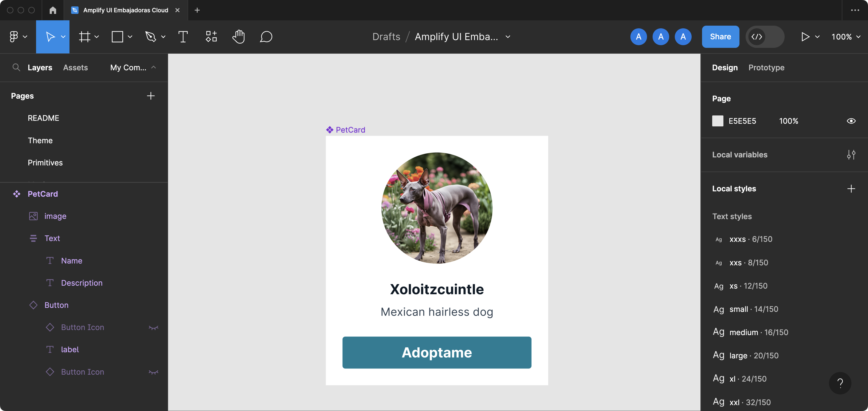Open Local variables settings icon
The height and width of the screenshot is (411, 868).
(851, 155)
